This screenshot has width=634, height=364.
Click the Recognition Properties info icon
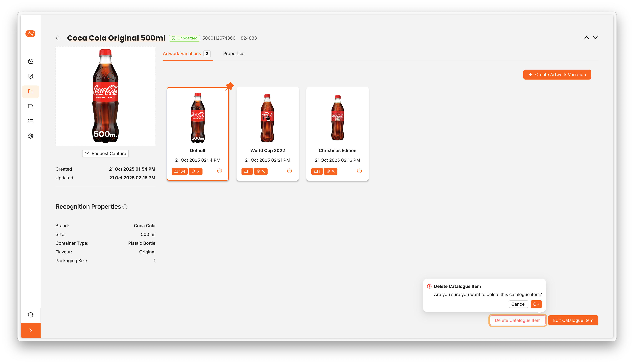(x=125, y=207)
